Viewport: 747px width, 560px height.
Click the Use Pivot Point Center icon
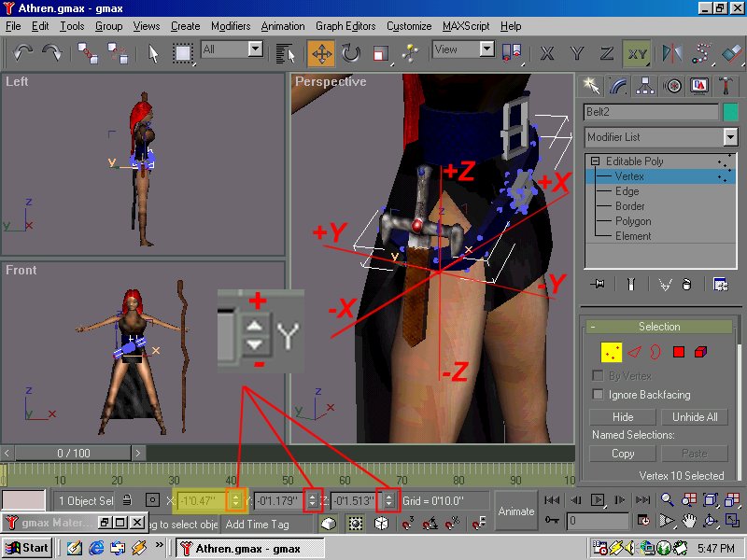tap(511, 53)
